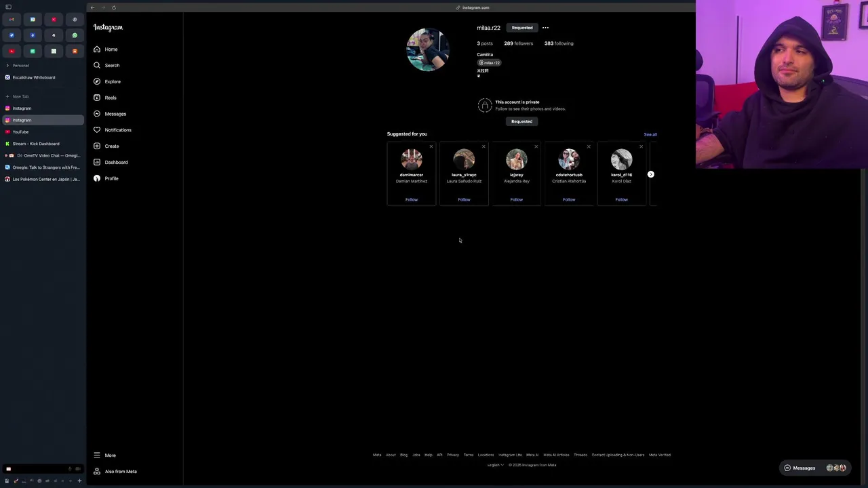Follow laura_s1rayc
The width and height of the screenshot is (868, 488).
tap(464, 200)
